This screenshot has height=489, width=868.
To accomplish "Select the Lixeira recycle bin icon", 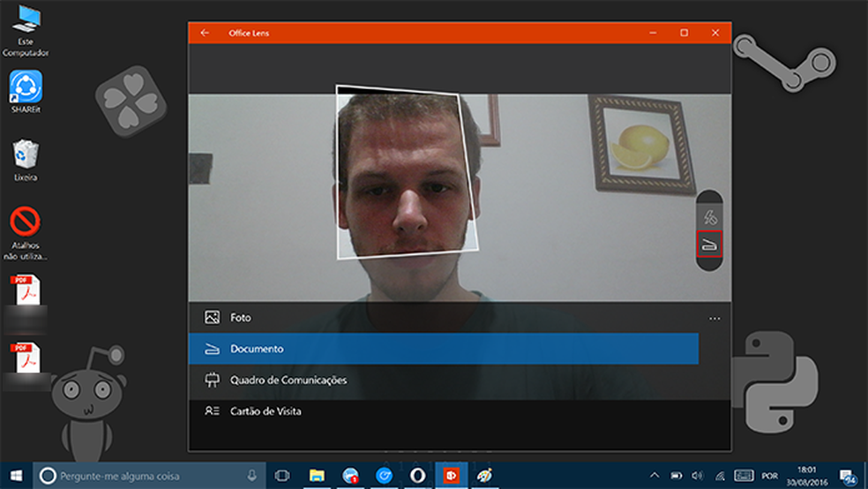I will tap(26, 160).
